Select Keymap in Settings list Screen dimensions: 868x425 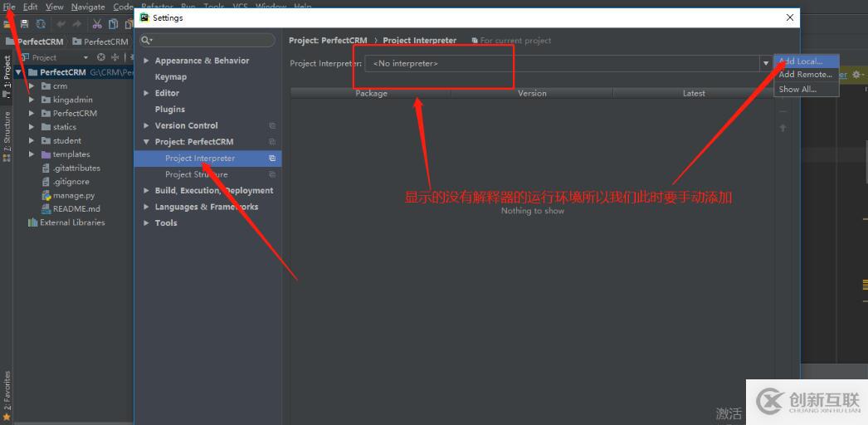click(x=170, y=77)
